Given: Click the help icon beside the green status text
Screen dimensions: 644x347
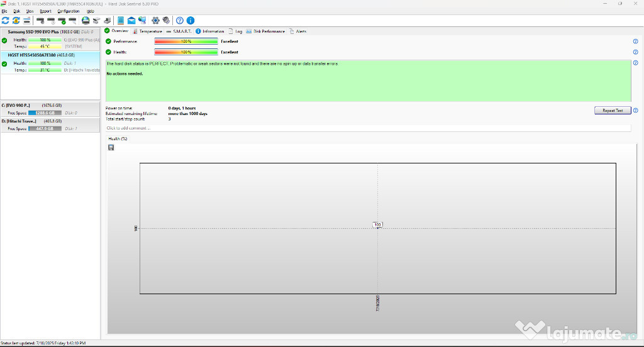Looking at the screenshot, I should point(635,63).
